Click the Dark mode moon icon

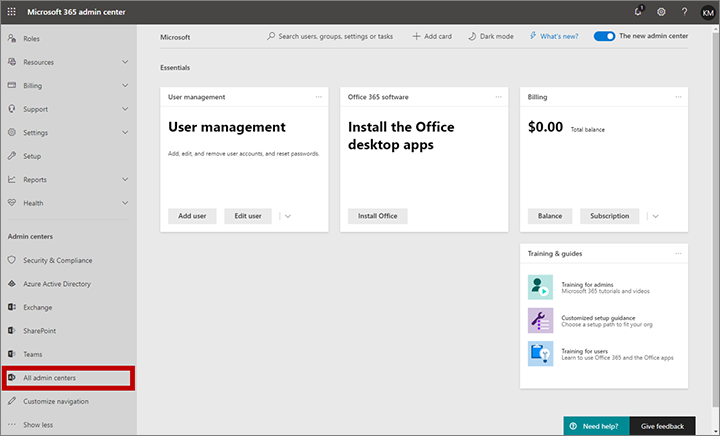(x=472, y=36)
